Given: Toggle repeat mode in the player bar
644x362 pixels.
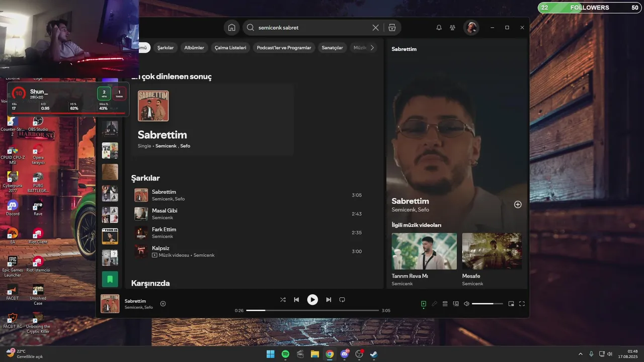Looking at the screenshot, I should click(342, 300).
